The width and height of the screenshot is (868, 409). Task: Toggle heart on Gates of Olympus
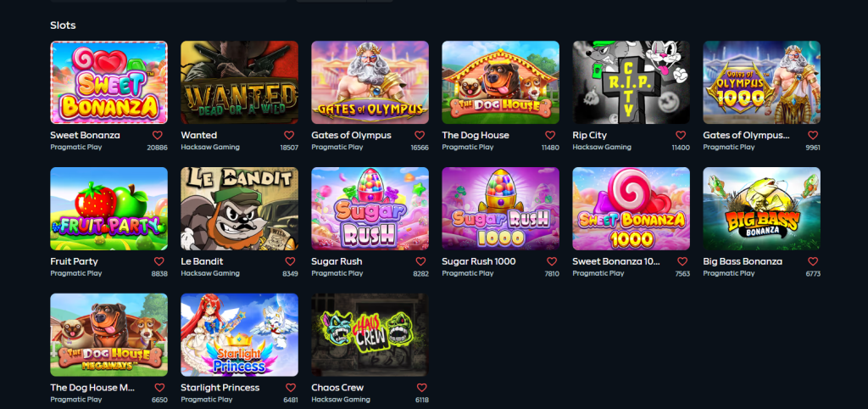coord(420,135)
